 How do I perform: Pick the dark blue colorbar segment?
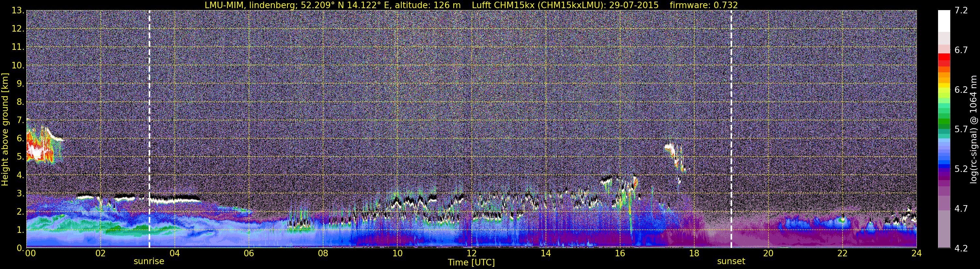coord(944,166)
